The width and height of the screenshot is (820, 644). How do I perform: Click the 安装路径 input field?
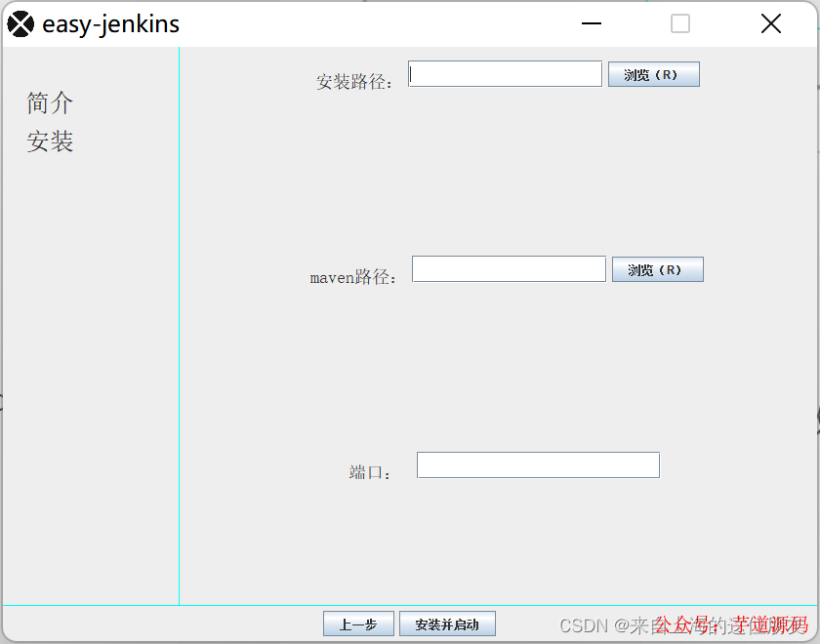click(x=505, y=73)
